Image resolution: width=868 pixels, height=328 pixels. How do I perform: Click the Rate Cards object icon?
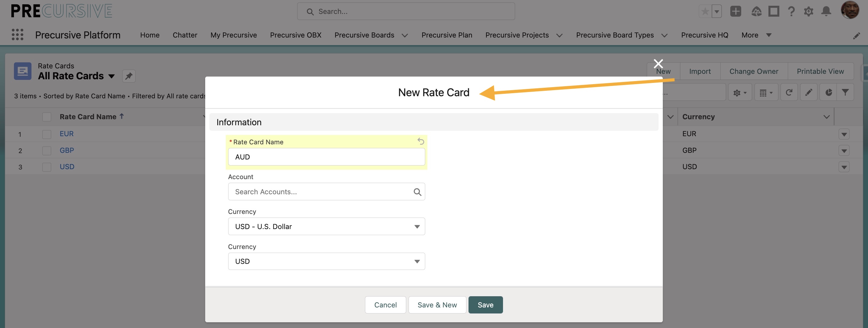pos(23,71)
